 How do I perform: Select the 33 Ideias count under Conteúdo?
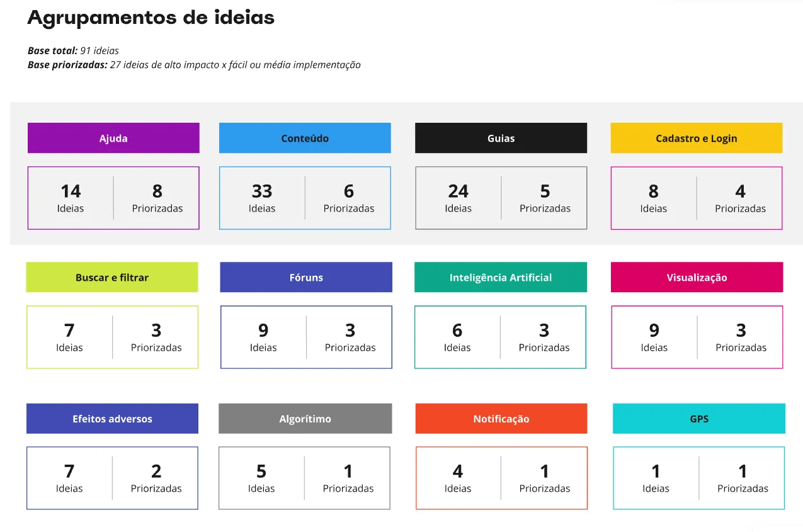click(x=262, y=198)
